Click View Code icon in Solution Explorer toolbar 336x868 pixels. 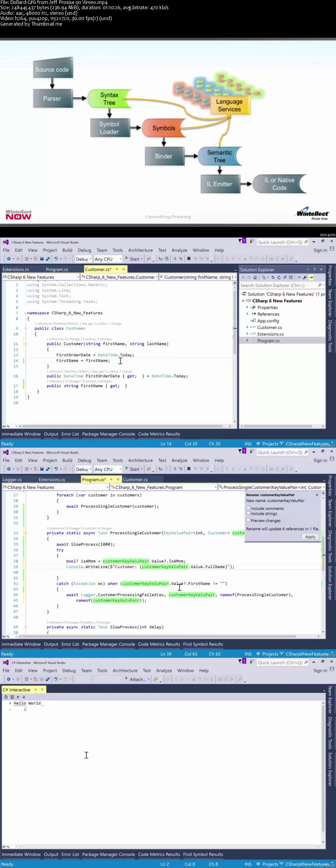(299, 277)
